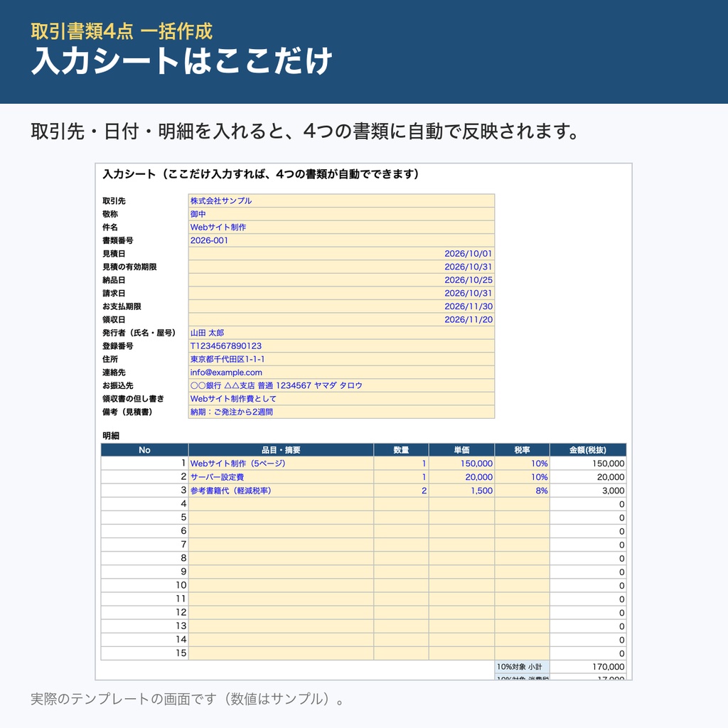
Task: Click the row number 7
Action: (x=144, y=545)
